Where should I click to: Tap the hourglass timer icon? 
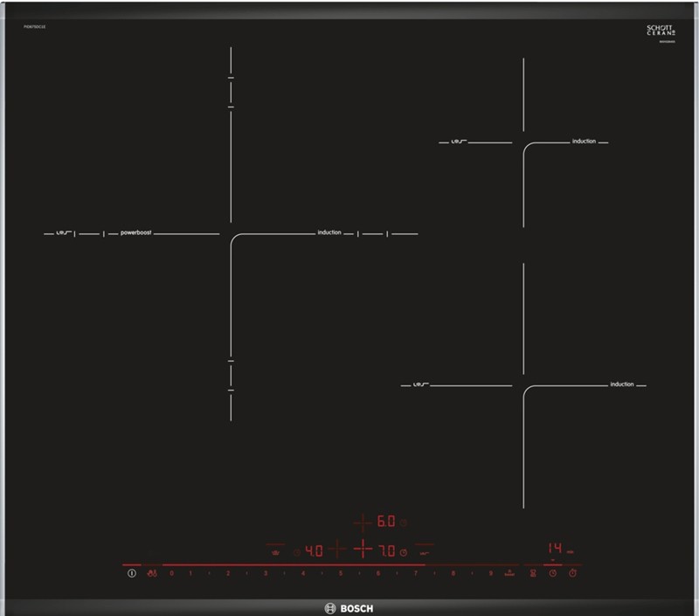[x=534, y=574]
